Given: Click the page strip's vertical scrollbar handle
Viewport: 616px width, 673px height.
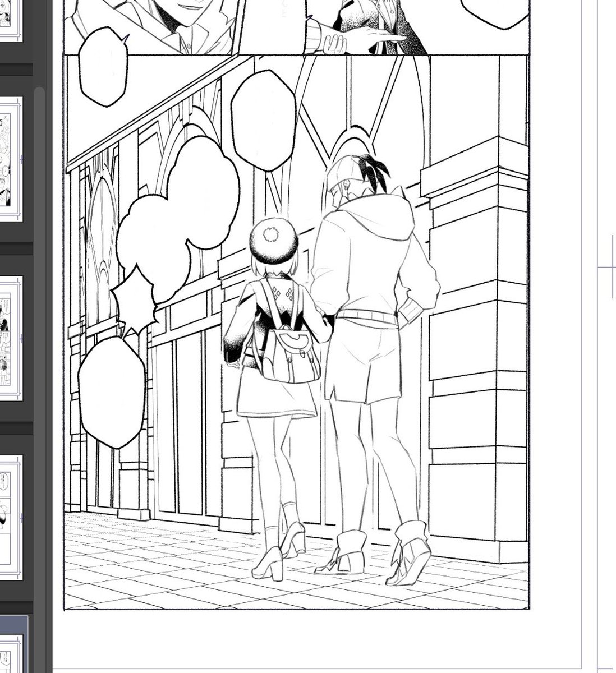Looking at the screenshot, I should [x=39, y=379].
